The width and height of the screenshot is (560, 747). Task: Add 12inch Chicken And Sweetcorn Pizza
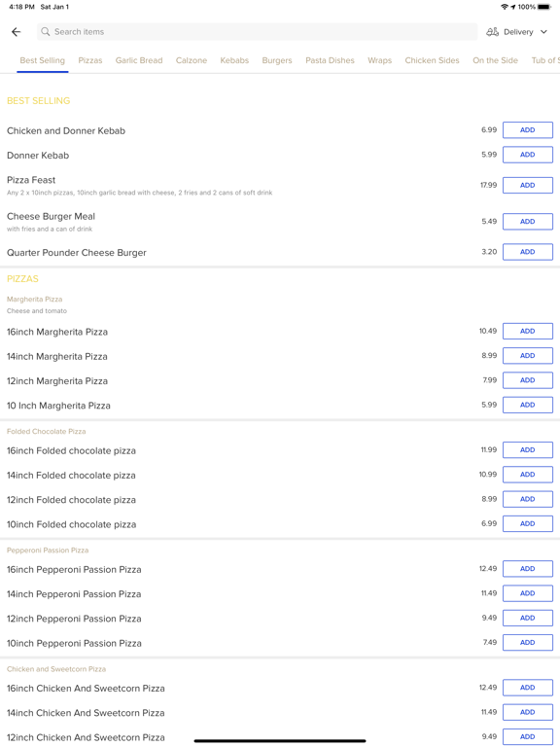(528, 737)
